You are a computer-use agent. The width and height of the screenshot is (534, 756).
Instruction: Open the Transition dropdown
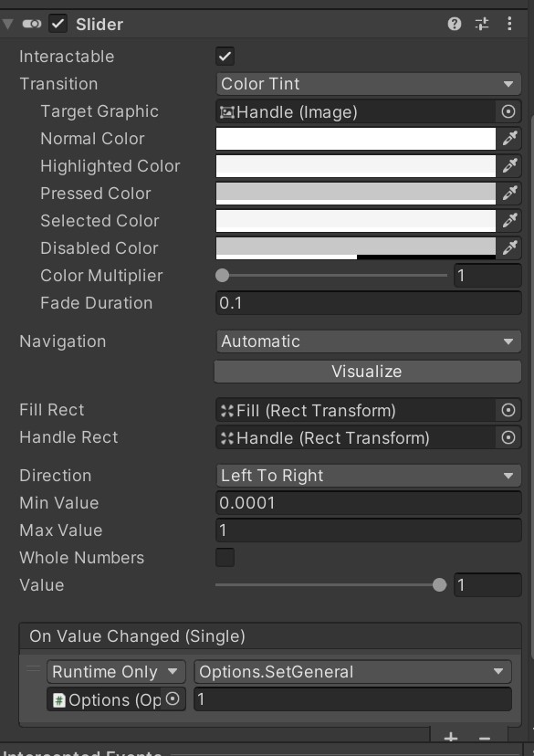pyautogui.click(x=368, y=84)
